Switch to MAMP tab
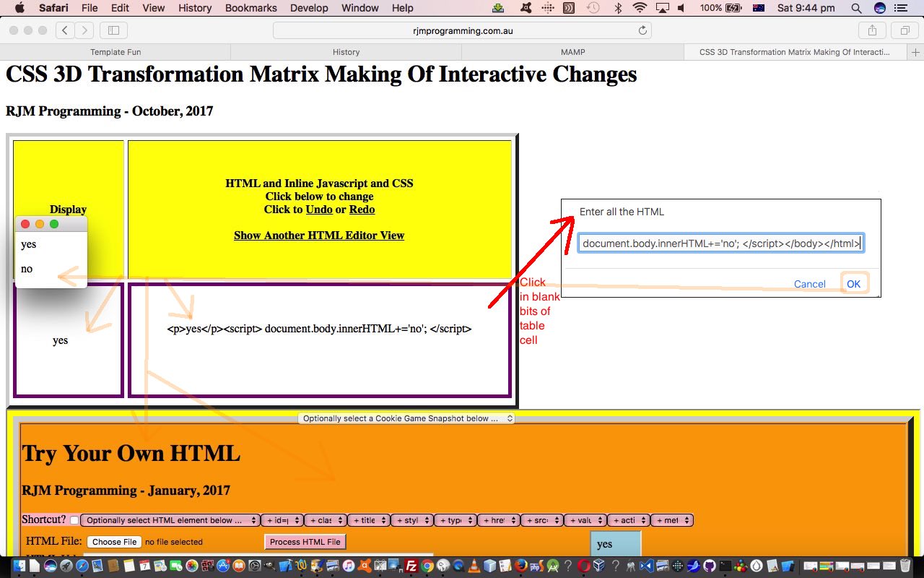The width and height of the screenshot is (924, 578). [x=573, y=52]
